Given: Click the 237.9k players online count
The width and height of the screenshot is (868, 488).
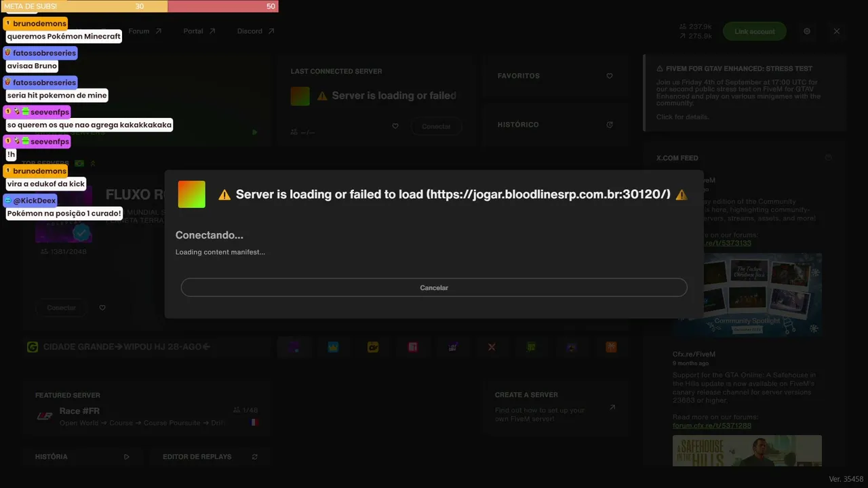Looking at the screenshot, I should pyautogui.click(x=696, y=26).
